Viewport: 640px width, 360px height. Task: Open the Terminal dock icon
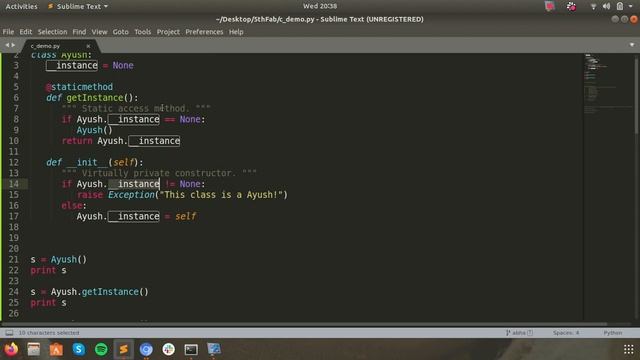[x=191, y=349]
